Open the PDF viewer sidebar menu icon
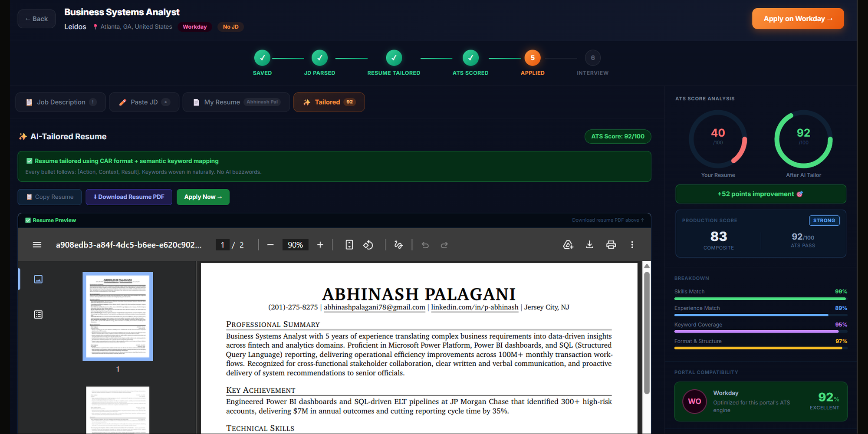This screenshot has height=434, width=868. (37, 245)
